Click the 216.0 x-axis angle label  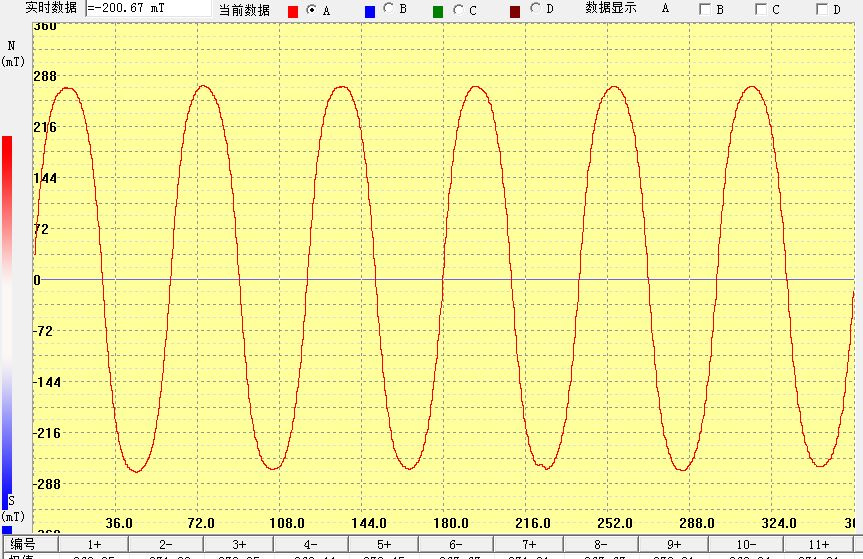(x=533, y=523)
